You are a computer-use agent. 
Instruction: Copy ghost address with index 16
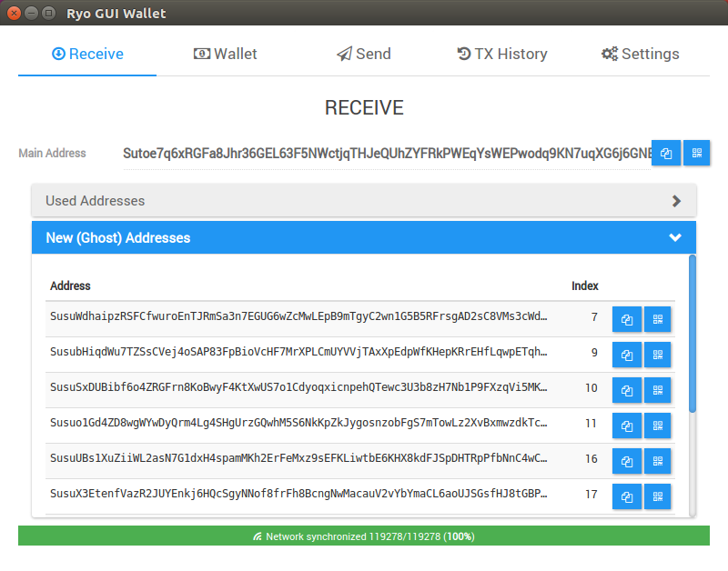(x=627, y=461)
